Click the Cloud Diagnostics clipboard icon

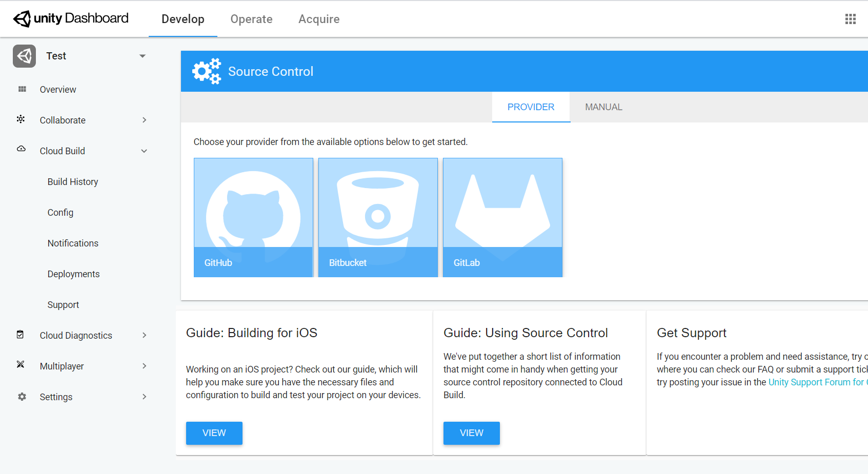point(20,335)
